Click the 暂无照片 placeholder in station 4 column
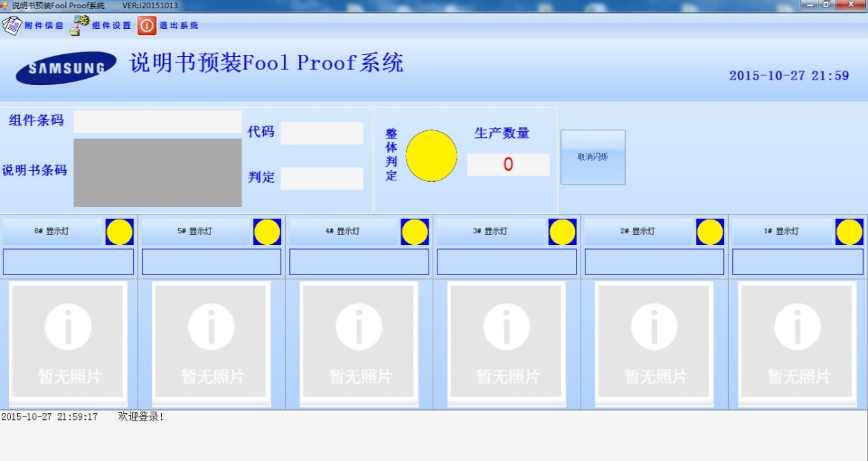This screenshot has height=461, width=868. [359, 344]
